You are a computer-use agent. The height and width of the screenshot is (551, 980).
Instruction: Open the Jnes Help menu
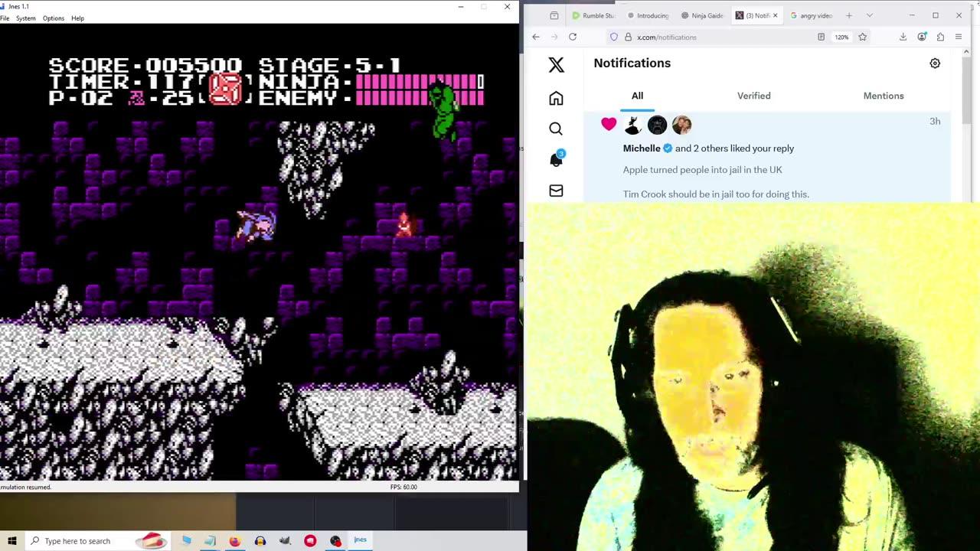click(x=77, y=18)
